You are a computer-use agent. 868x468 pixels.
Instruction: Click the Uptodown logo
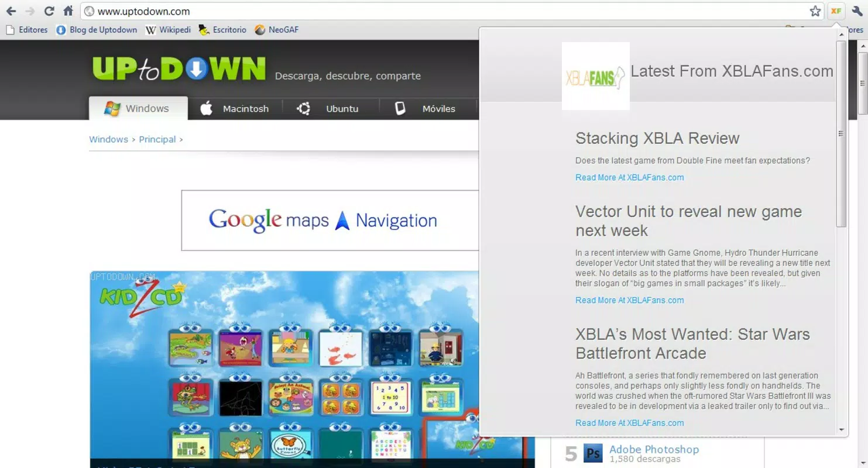[179, 69]
